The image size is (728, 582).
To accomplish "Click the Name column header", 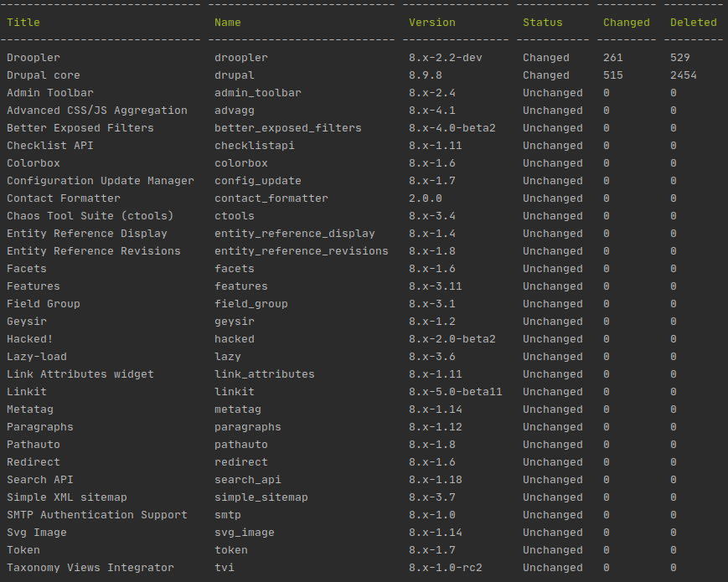I will coord(228,23).
